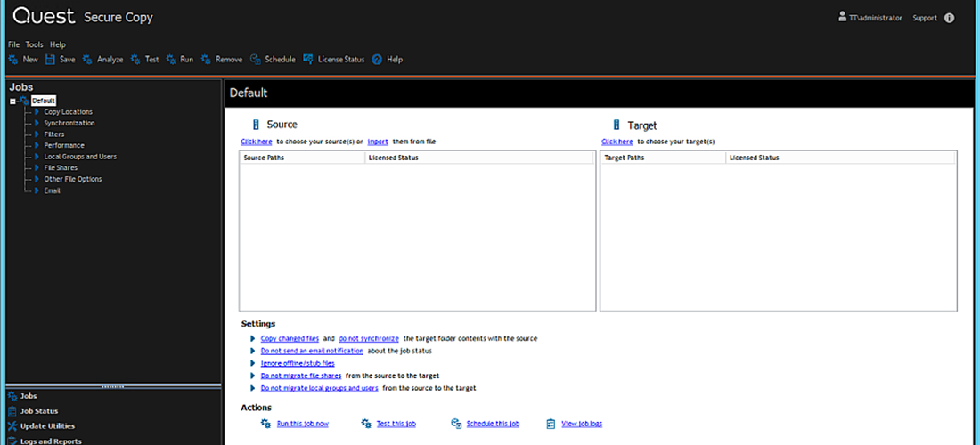Click the Support link in header
Screen dimensions: 980x445
click(925, 18)
